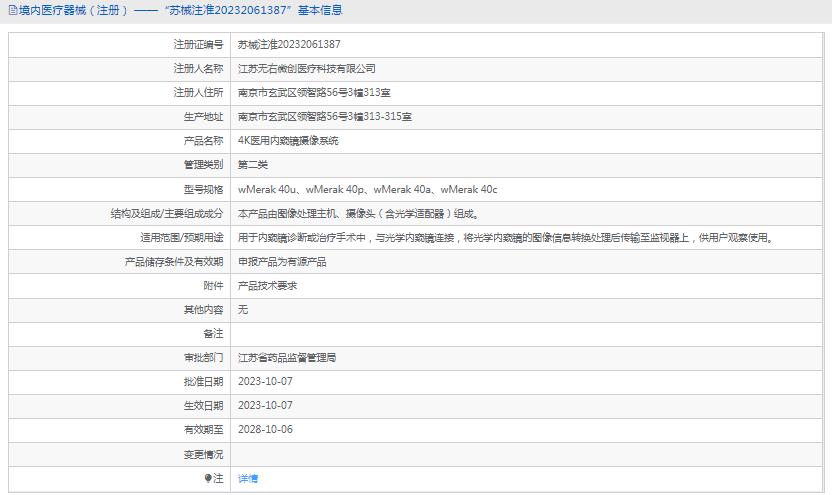Click the 有效期至 row label
Screen dimensions: 832x495
[x=203, y=429]
